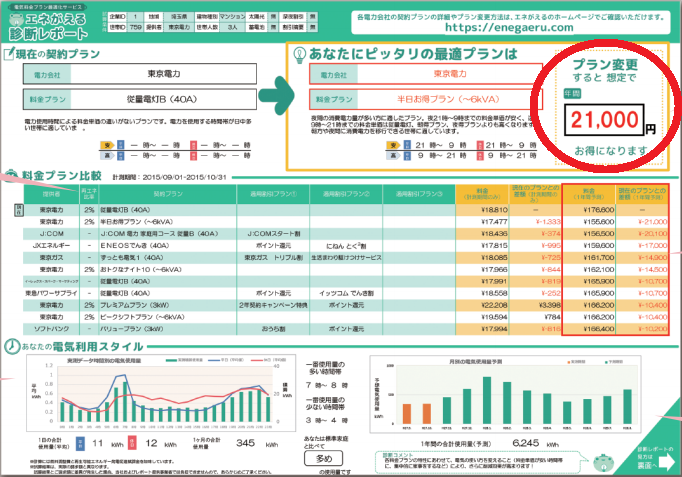Click 裏面へ text in the corner
The image size is (682, 477).
click(x=647, y=465)
